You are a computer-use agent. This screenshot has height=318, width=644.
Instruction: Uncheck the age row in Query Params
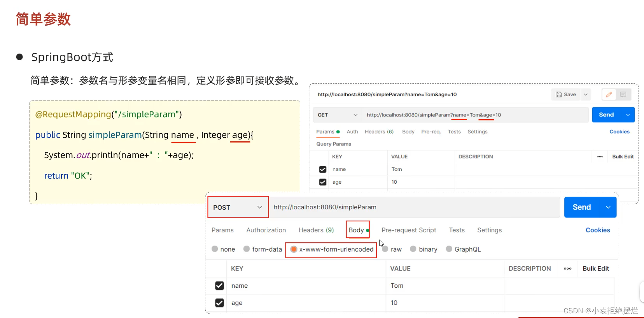click(x=323, y=182)
